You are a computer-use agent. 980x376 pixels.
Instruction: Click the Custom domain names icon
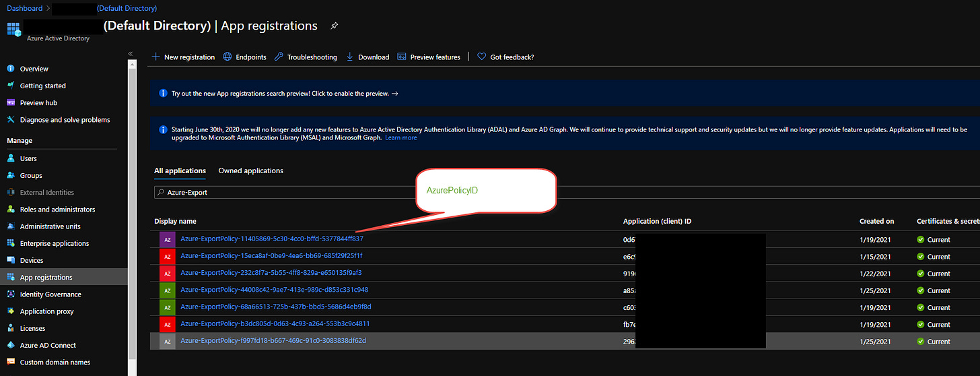11,362
